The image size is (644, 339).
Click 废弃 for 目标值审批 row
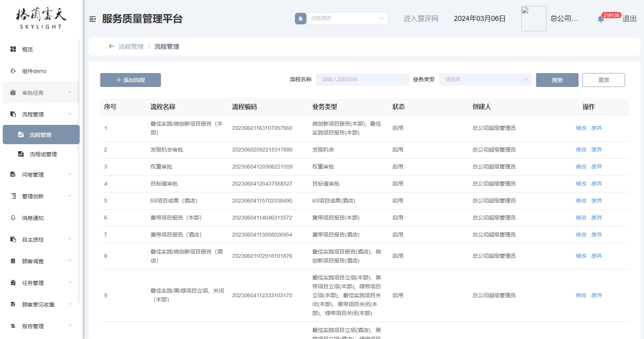click(596, 184)
